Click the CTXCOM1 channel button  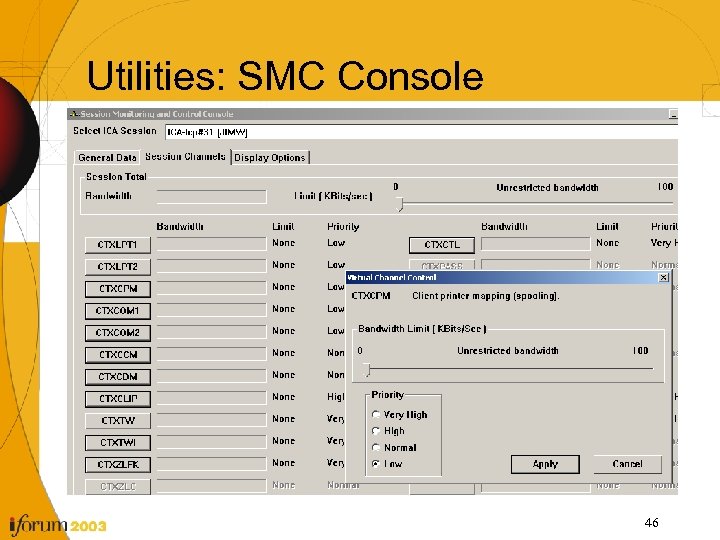point(118,311)
